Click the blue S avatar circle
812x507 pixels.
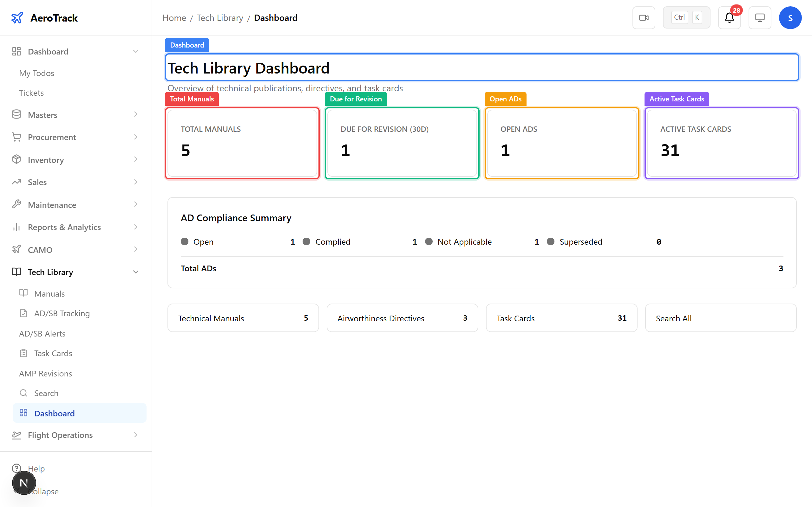pos(790,17)
